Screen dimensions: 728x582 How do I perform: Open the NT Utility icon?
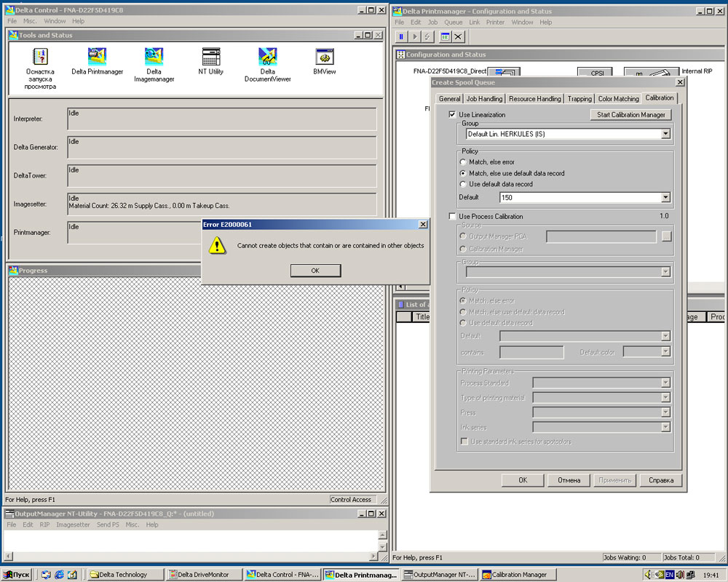(x=211, y=57)
